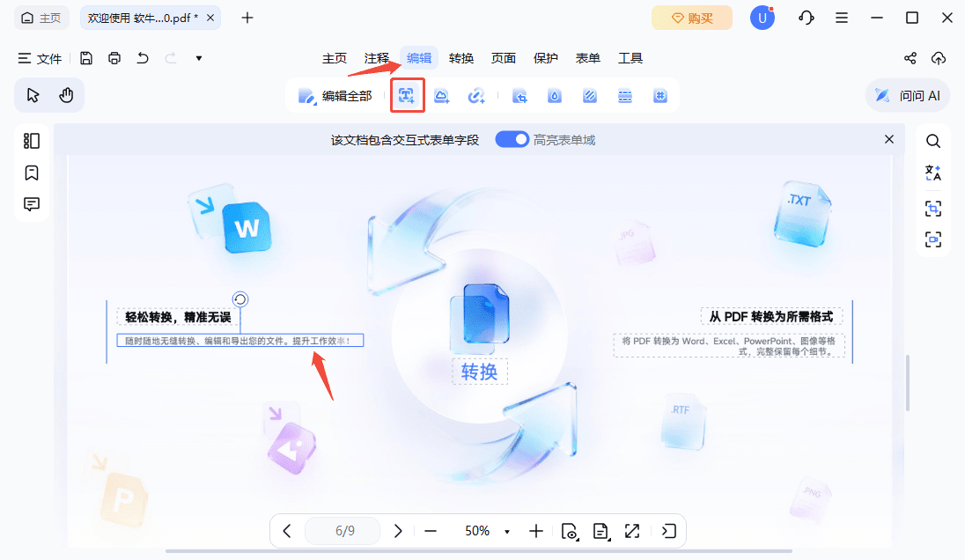965x560 pixels.
Task: Open the translate tool in right sidebar
Action: (x=933, y=173)
